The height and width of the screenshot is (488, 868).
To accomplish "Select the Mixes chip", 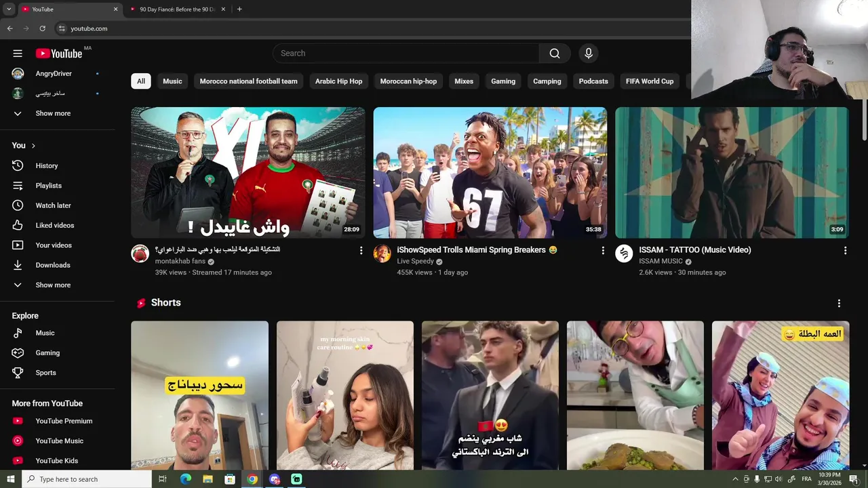I will [x=464, y=81].
